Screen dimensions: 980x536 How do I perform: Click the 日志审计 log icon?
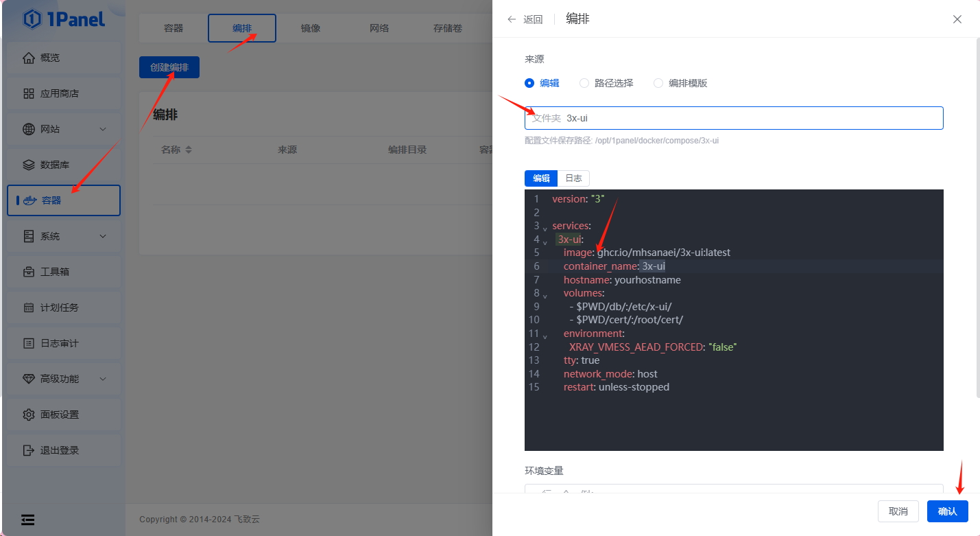point(28,343)
